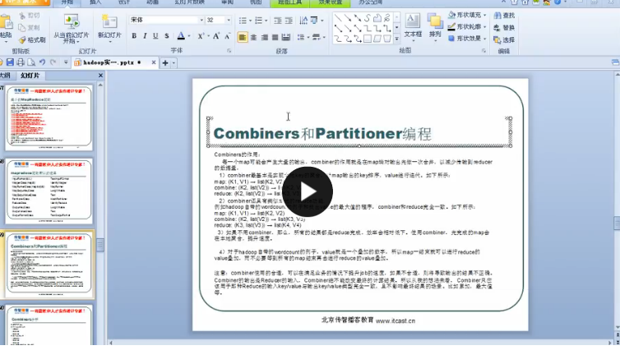Undo the last action

point(42,62)
